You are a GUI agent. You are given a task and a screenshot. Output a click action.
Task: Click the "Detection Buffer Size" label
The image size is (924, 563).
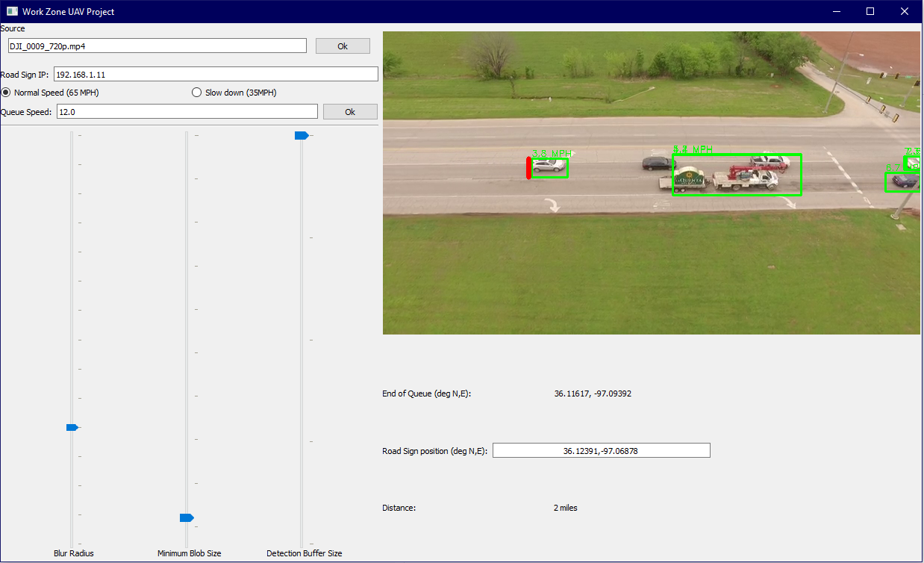point(305,553)
